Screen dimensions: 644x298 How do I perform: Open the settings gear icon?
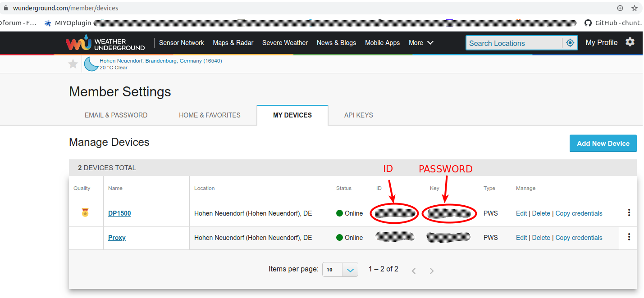coord(630,42)
